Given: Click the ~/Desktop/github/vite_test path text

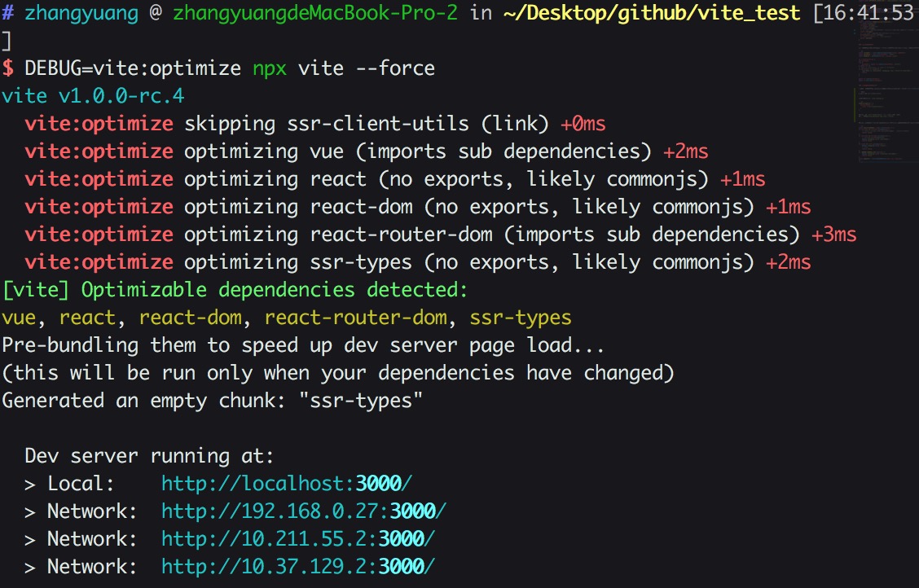Looking at the screenshot, I should point(652,13).
